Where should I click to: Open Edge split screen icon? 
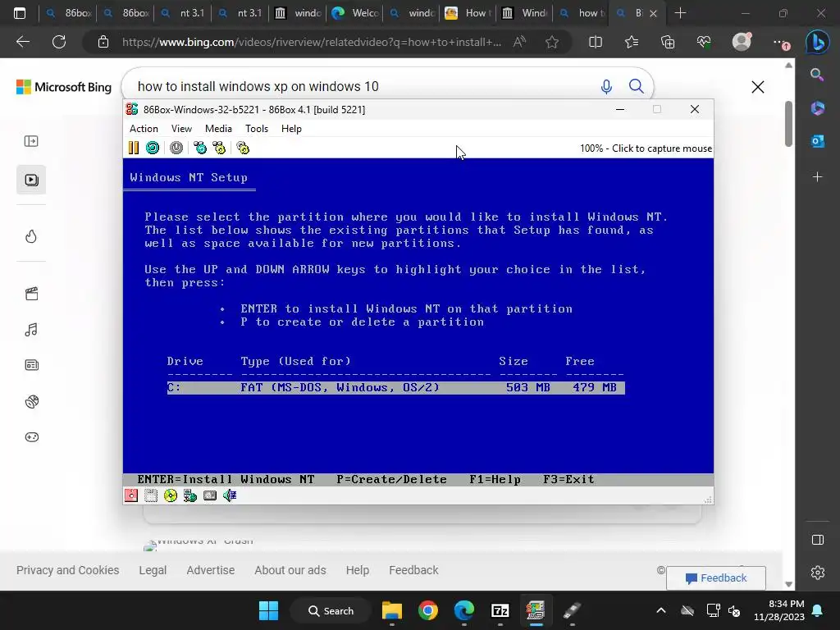pos(596,42)
